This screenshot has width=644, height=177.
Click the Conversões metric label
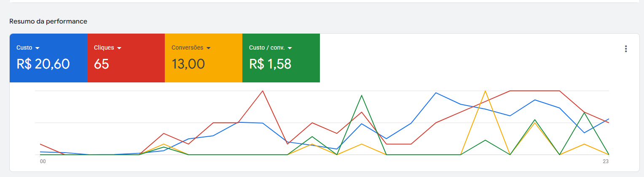188,48
